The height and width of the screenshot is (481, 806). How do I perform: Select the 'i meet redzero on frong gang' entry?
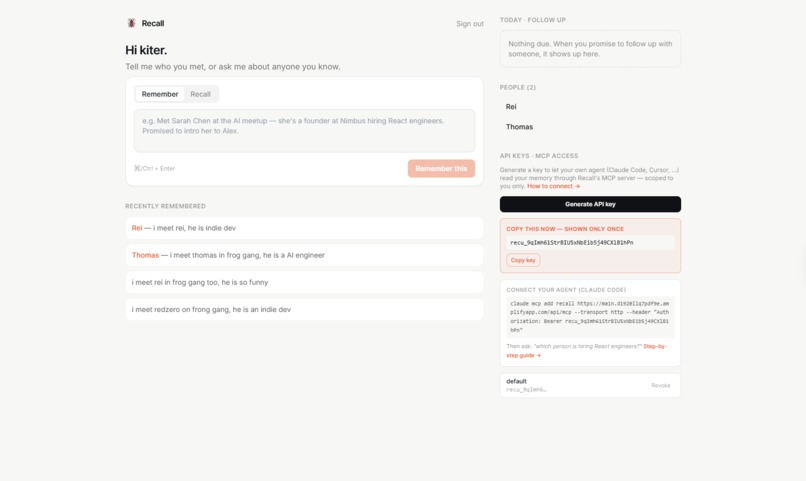tap(304, 309)
